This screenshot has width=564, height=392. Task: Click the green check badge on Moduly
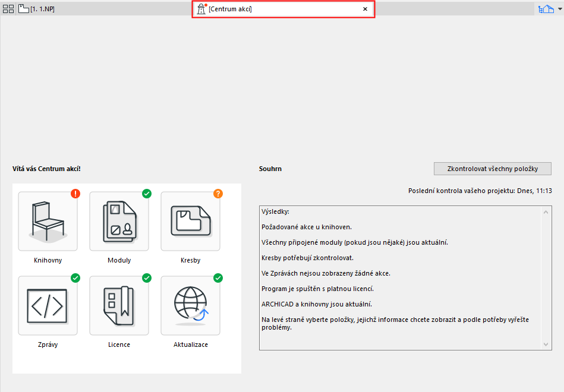[x=147, y=194]
